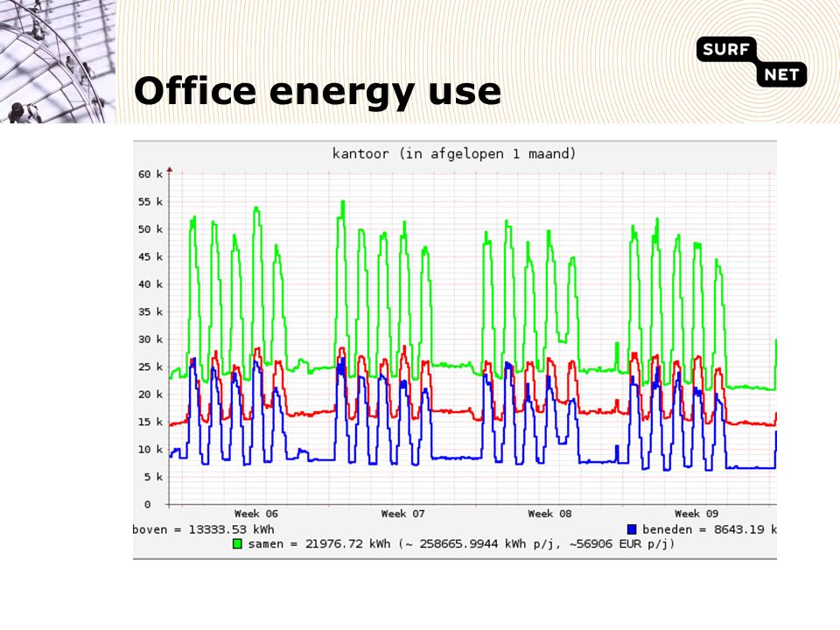Click the 'Week 09' axis label
The image size is (840, 630).
696,514
